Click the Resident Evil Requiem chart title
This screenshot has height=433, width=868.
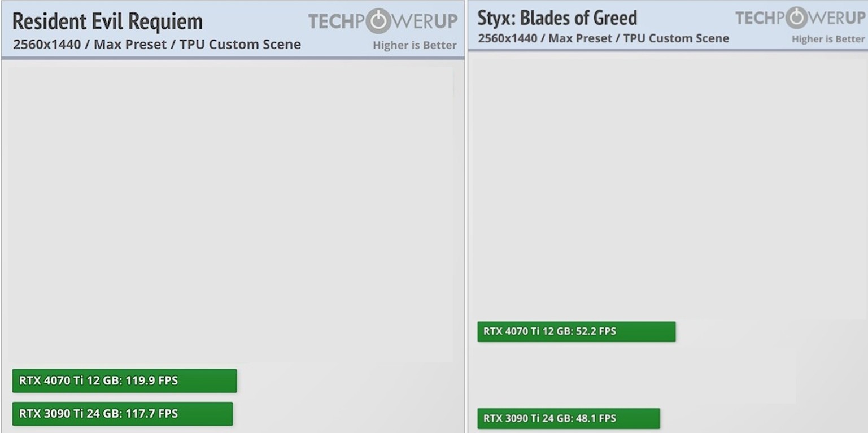107,21
